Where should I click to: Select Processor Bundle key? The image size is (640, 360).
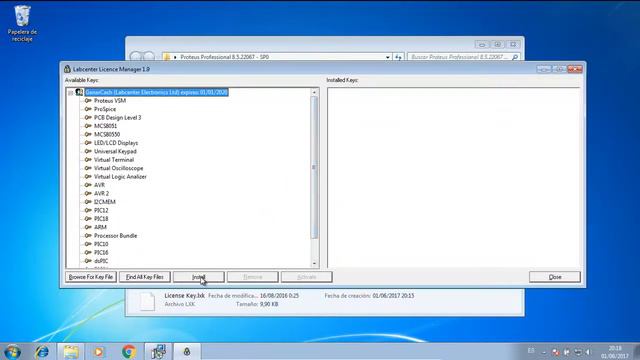tap(116, 236)
